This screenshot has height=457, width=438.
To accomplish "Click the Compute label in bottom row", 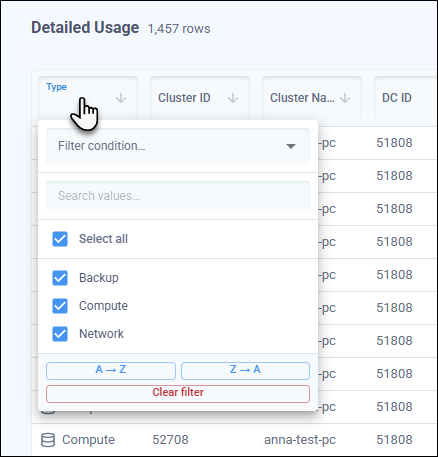I will [x=88, y=440].
